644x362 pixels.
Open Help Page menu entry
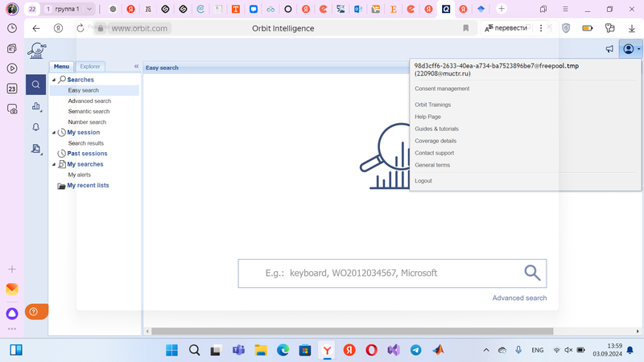(x=427, y=117)
